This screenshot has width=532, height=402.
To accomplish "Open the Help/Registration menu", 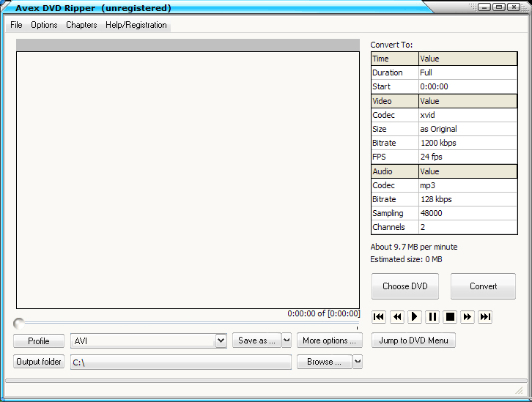I will [136, 25].
